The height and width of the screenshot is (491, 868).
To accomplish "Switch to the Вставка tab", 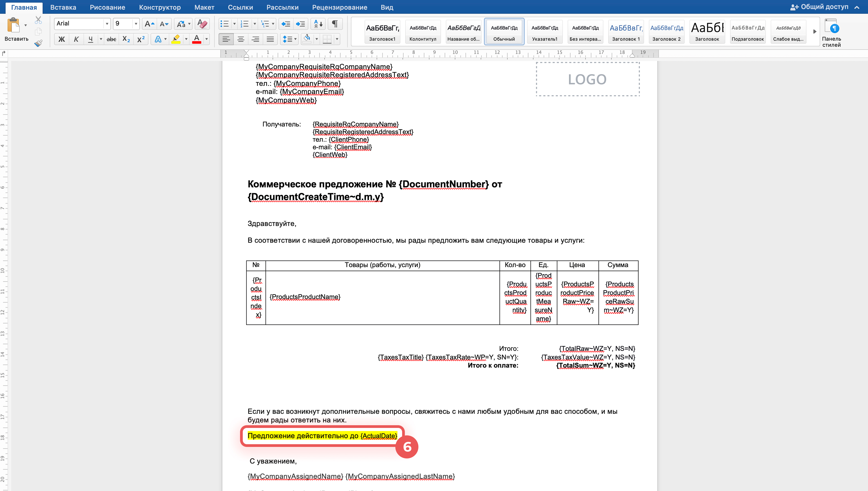I will tap(63, 7).
